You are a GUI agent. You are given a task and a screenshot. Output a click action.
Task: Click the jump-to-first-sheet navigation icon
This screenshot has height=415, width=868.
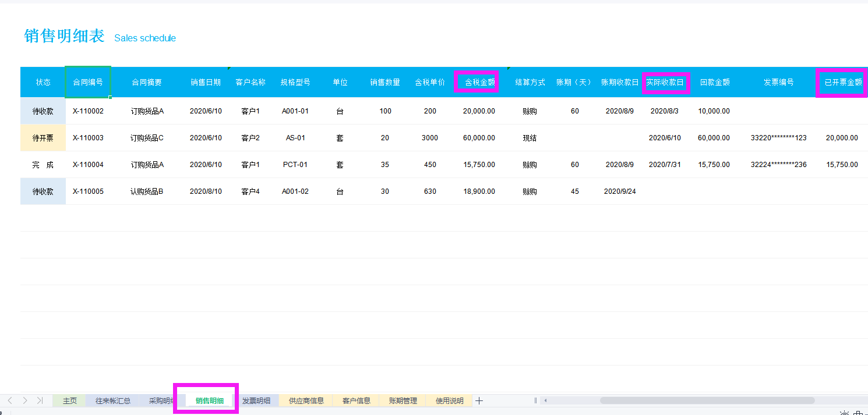point(2,400)
